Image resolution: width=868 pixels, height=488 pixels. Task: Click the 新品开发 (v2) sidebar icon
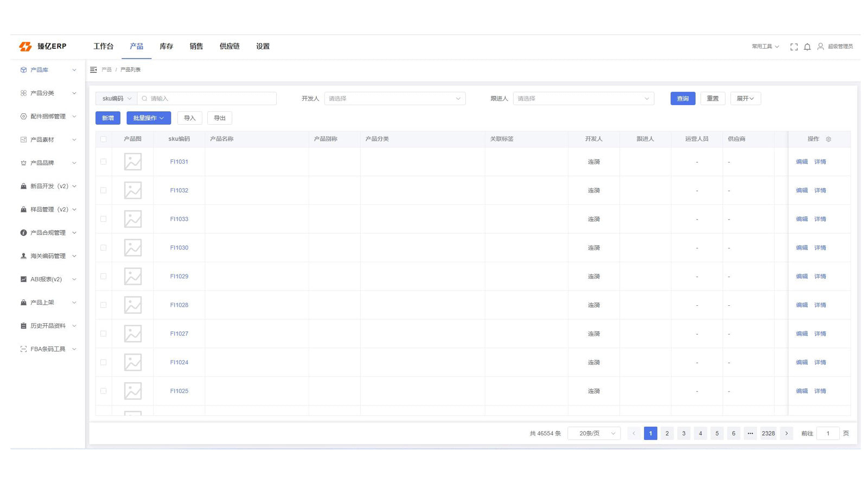pyautogui.click(x=23, y=186)
